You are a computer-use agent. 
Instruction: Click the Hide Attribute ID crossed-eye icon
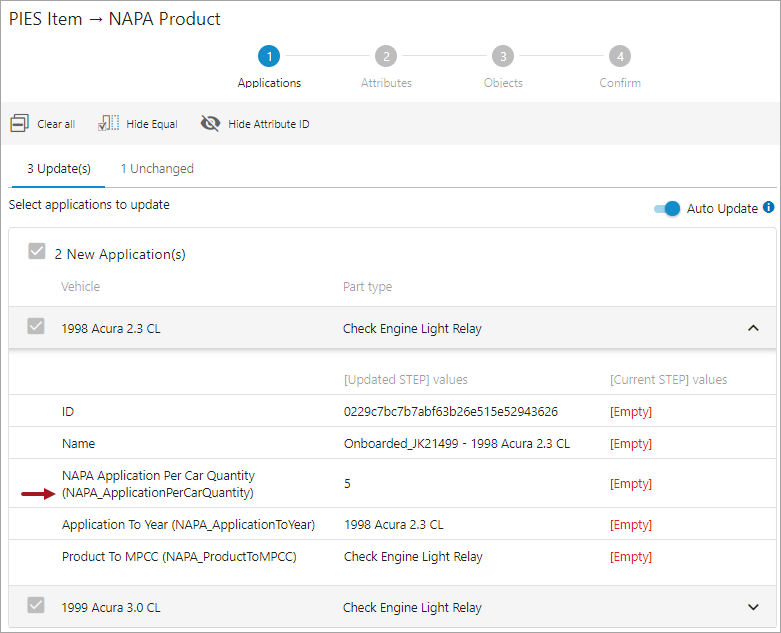coord(211,123)
